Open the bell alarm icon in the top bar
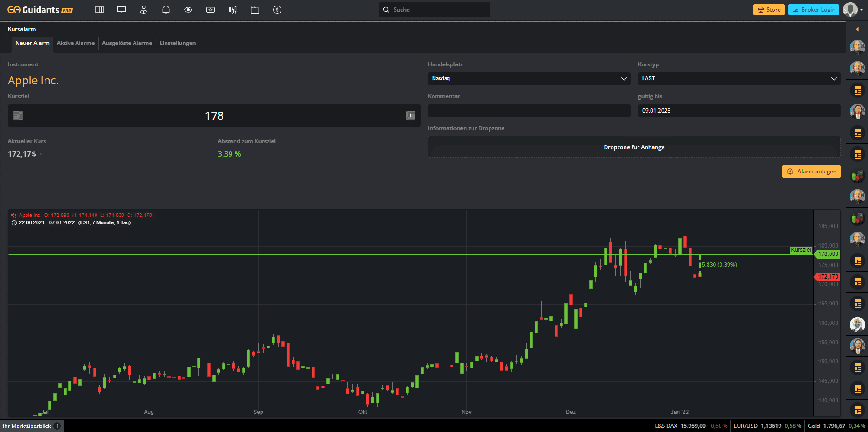 (166, 10)
